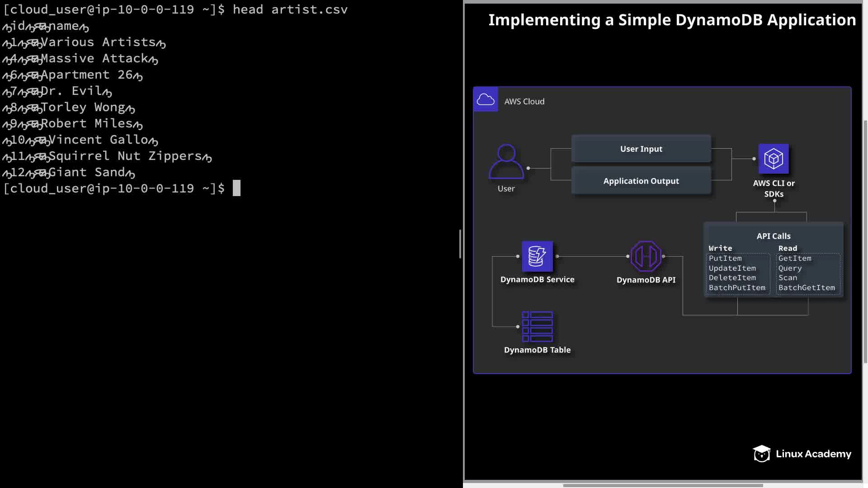Click the DynamoDB Table icon
The image size is (868, 488).
pos(537,326)
